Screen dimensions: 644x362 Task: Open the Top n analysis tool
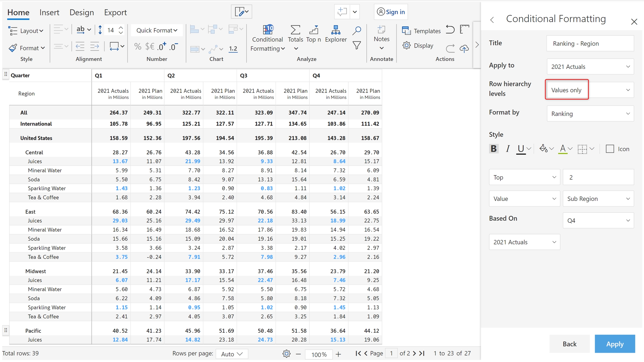313,30
